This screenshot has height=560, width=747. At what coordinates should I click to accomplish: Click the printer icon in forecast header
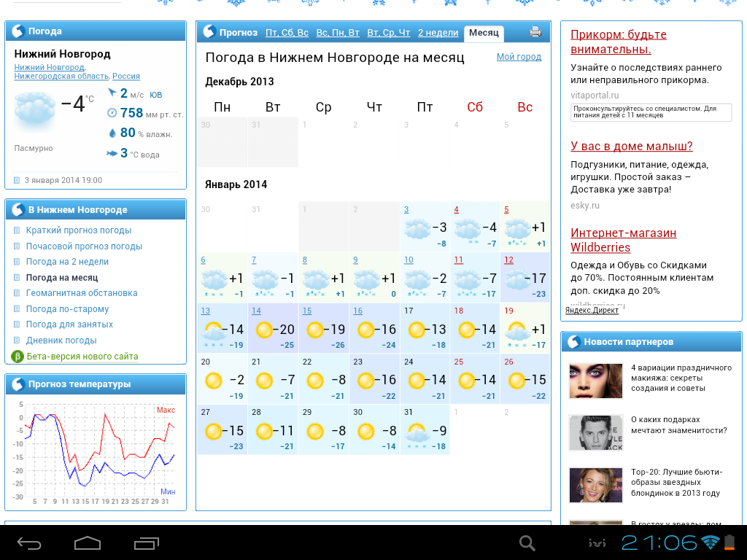(535, 32)
